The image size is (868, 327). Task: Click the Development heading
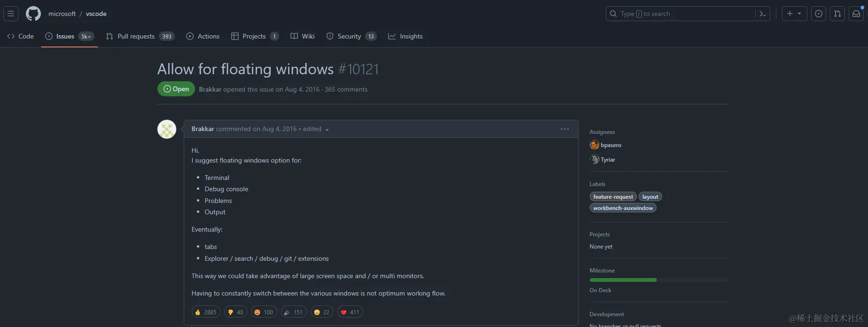(607, 314)
